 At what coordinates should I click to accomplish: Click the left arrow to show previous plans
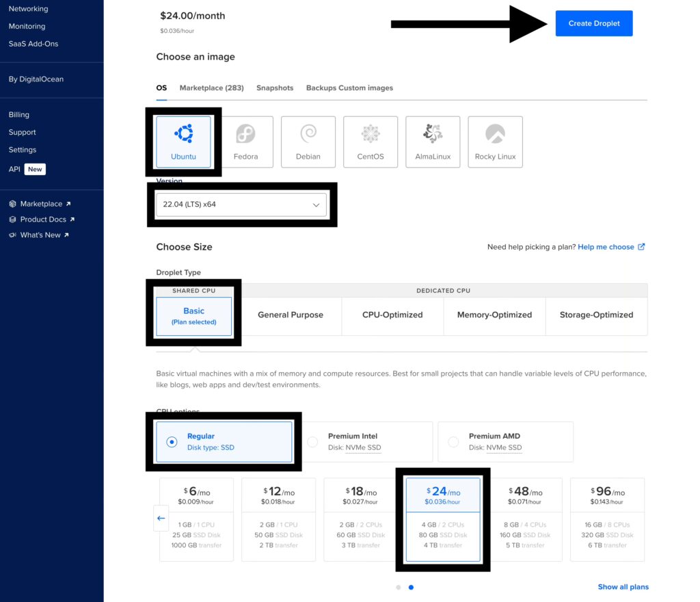[161, 518]
